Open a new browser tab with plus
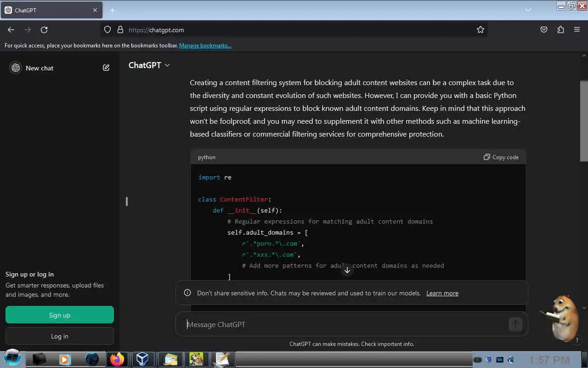588x368 pixels. [x=113, y=10]
